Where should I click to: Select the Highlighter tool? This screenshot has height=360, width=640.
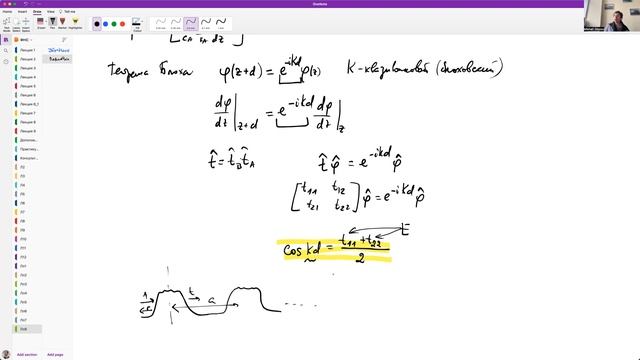(75, 23)
